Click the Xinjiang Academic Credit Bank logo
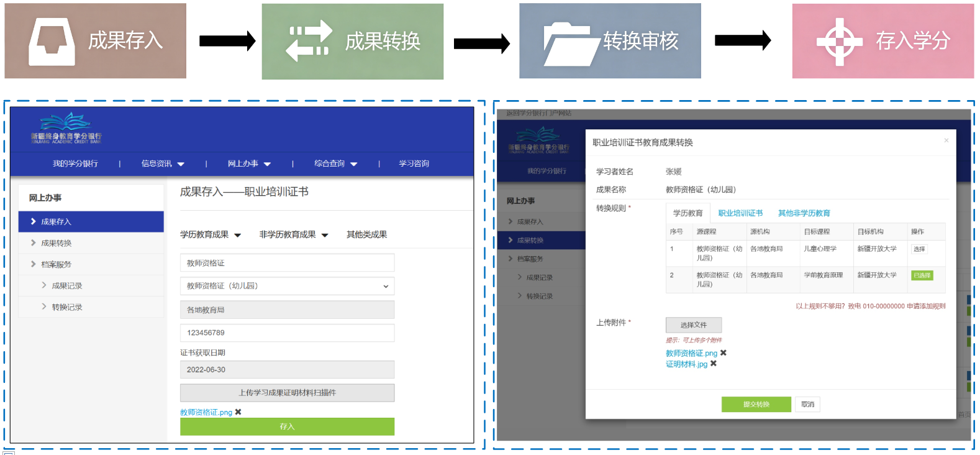This screenshot has width=980, height=455. (x=66, y=129)
